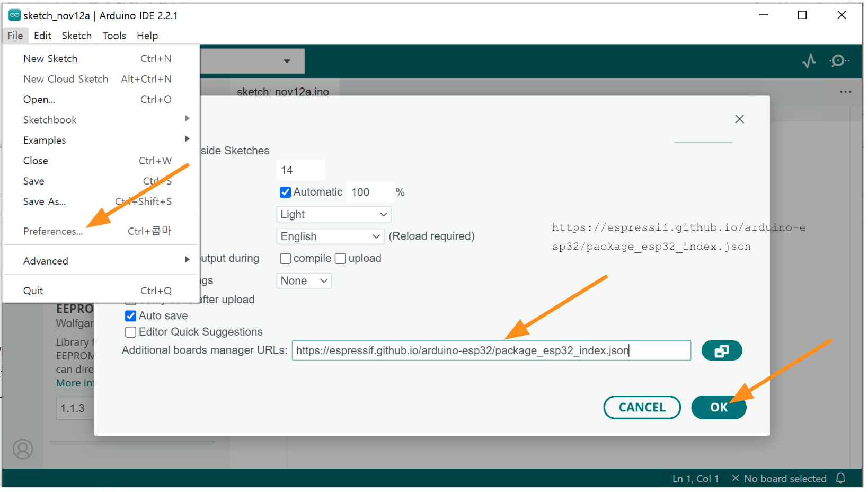
Task: Click Ln 1, Col 1 status text
Action: click(x=695, y=479)
